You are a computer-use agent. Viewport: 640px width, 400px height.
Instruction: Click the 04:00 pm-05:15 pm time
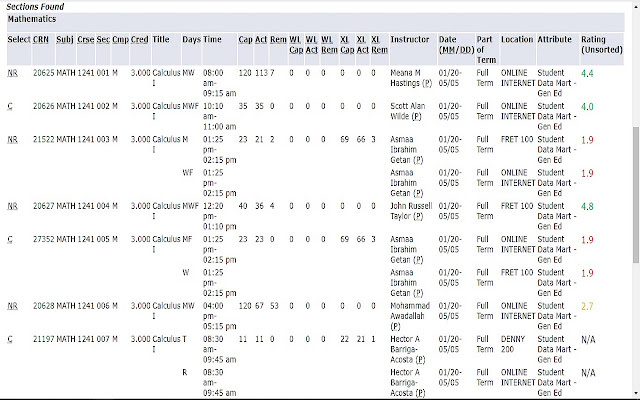tap(220, 316)
